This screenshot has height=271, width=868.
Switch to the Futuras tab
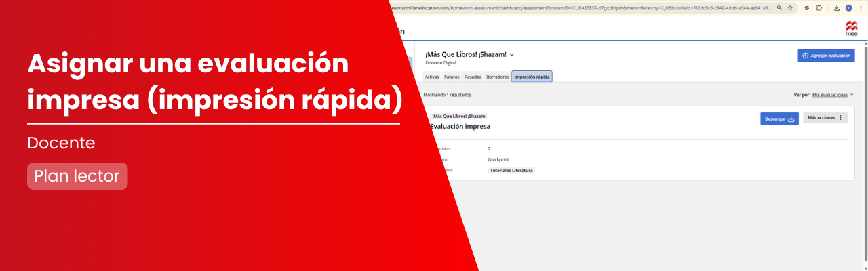tap(452, 77)
